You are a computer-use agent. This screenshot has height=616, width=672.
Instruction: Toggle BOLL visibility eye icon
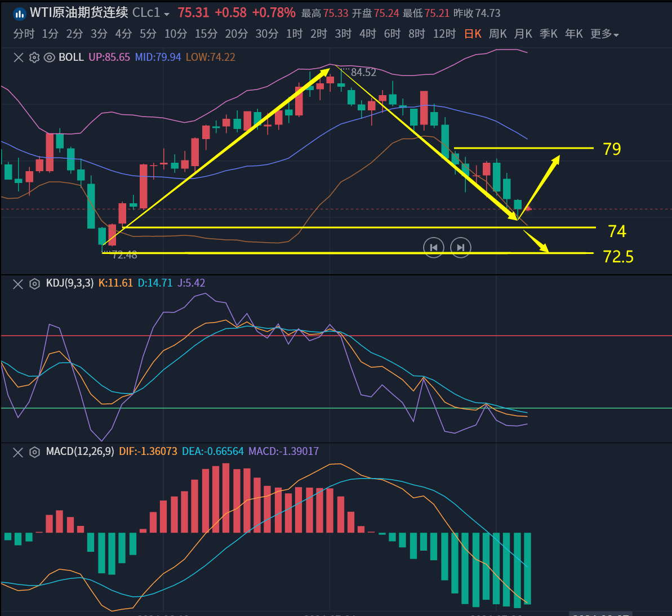point(49,57)
